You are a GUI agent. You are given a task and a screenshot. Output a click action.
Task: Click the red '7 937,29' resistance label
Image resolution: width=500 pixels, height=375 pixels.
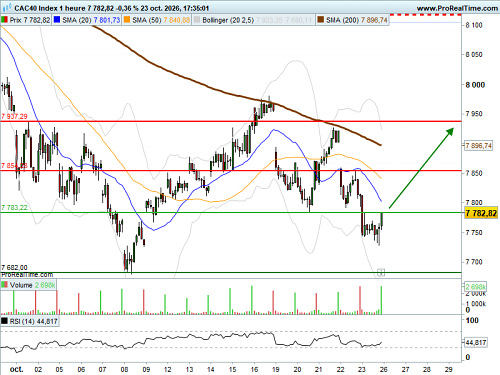(14, 116)
